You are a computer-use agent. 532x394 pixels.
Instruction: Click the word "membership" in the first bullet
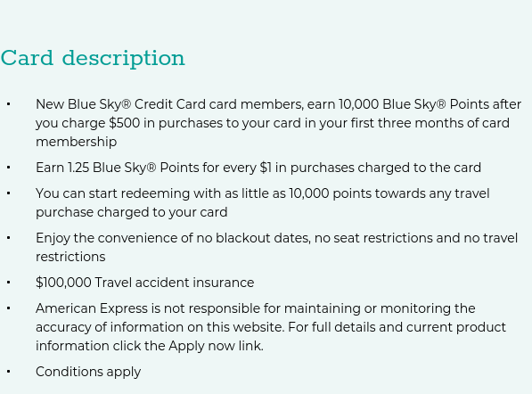(77, 142)
